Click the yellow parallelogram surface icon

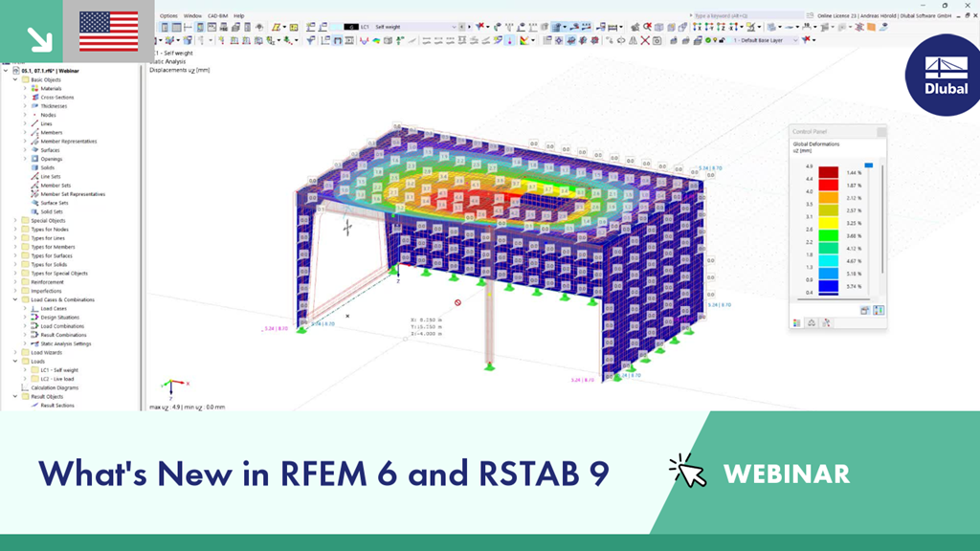point(276,27)
